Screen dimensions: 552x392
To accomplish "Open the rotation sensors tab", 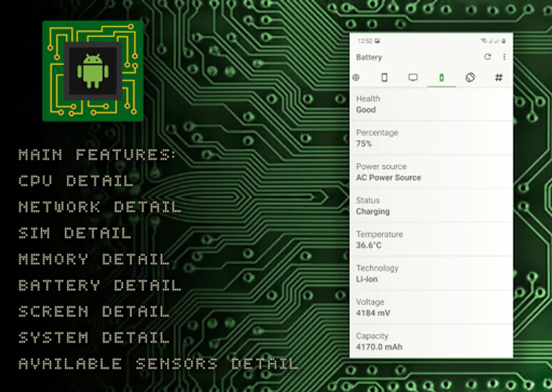I will (x=470, y=78).
